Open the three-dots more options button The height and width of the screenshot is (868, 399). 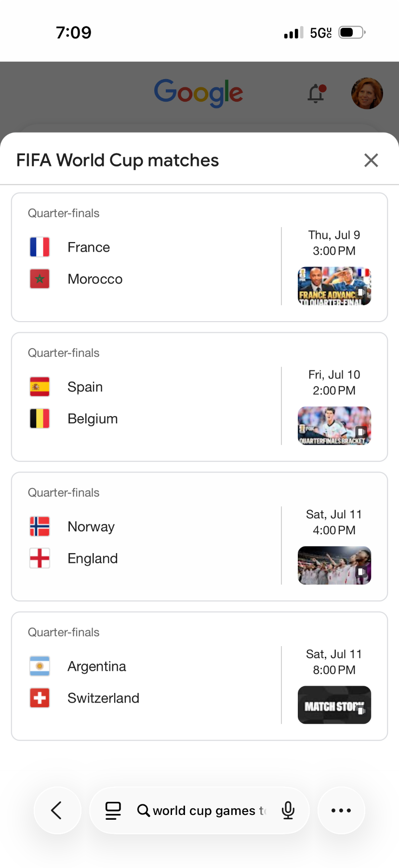[341, 810]
